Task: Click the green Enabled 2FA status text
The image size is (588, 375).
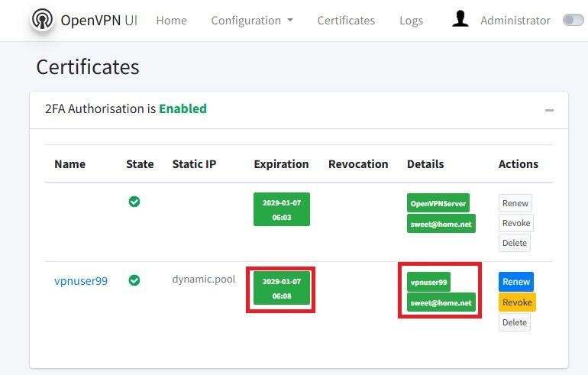Action: [183, 108]
